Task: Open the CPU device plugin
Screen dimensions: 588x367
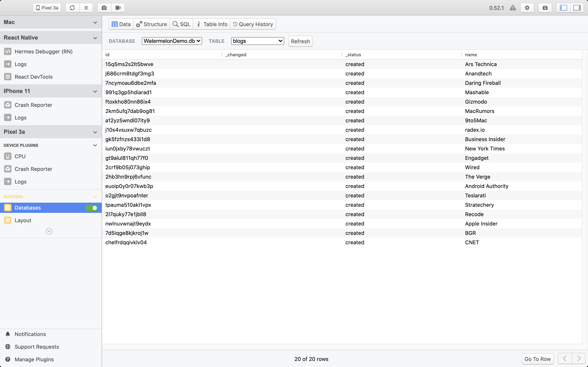Action: pyautogui.click(x=20, y=156)
